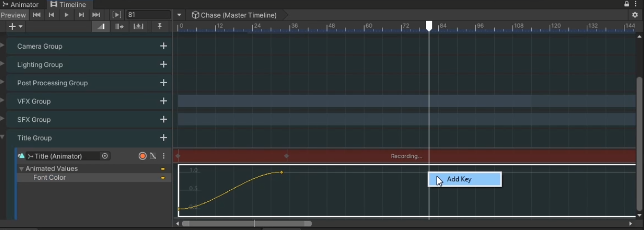Open Title track three-dot options menu
The height and width of the screenshot is (230, 644).
(x=164, y=156)
